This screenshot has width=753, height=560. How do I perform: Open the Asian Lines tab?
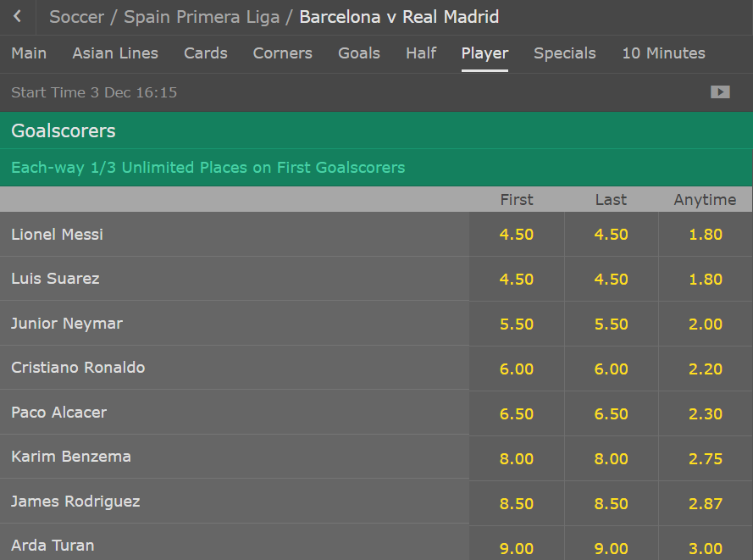click(115, 53)
